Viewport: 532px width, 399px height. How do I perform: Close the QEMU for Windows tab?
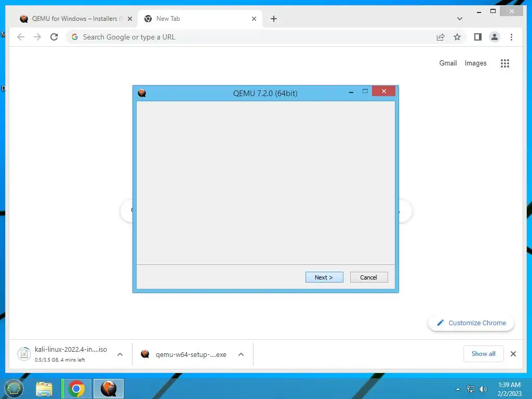click(x=129, y=19)
